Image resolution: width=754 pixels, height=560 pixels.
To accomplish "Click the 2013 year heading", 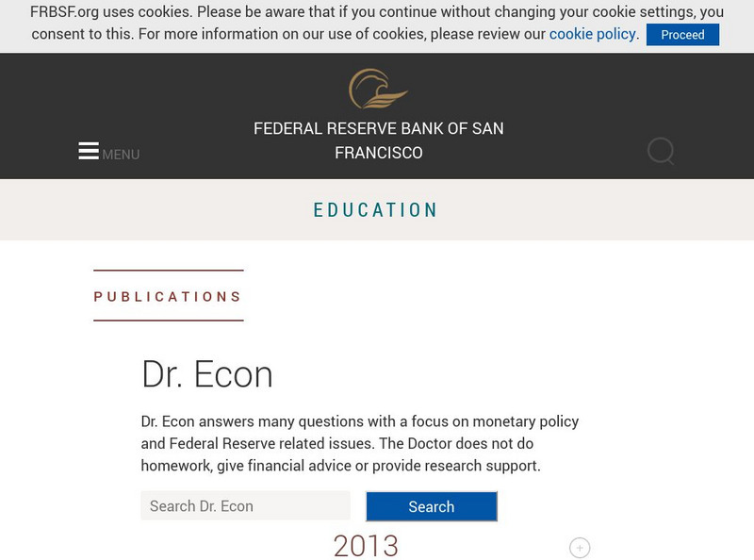I will coord(366,546).
